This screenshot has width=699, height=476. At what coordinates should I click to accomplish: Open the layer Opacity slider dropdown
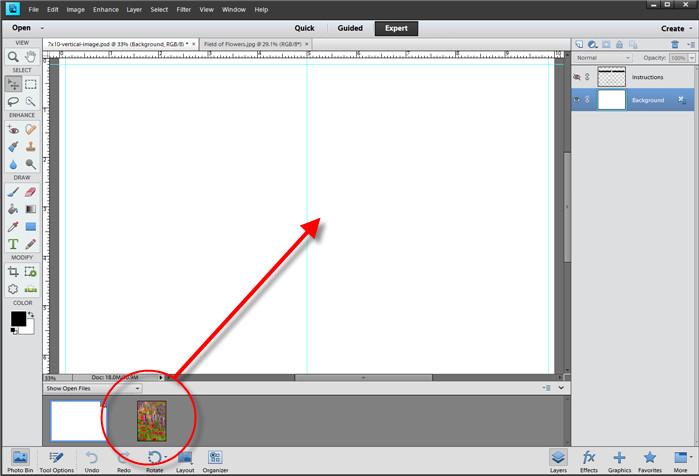point(692,58)
